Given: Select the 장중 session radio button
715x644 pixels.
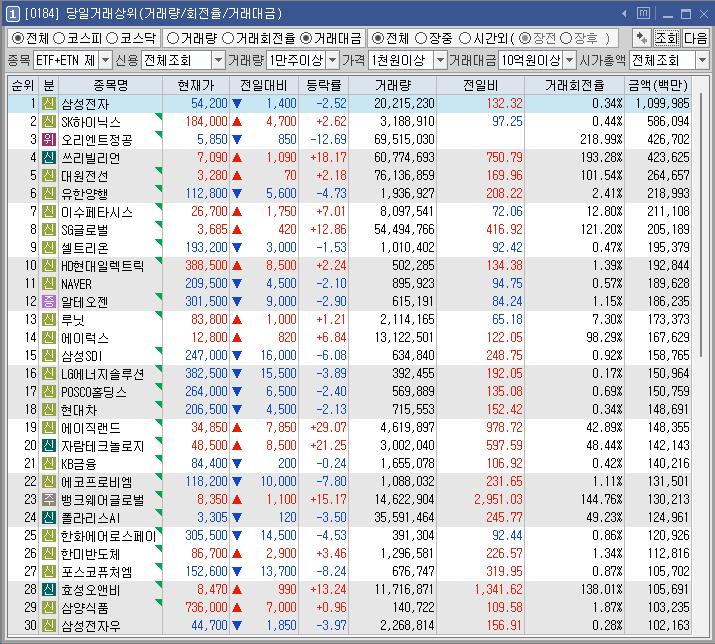Looking at the screenshot, I should click(421, 38).
